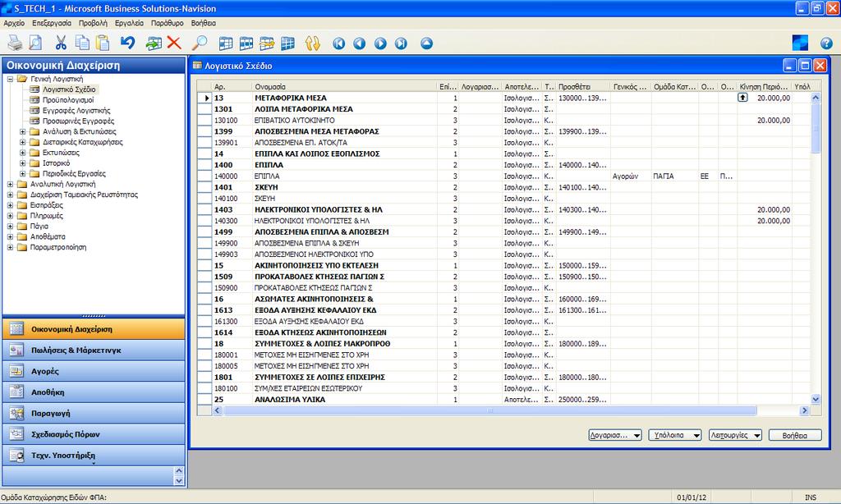Viewport: 841px width, 504px height.
Task: Click the Show All toolbar icon
Action: click(287, 43)
